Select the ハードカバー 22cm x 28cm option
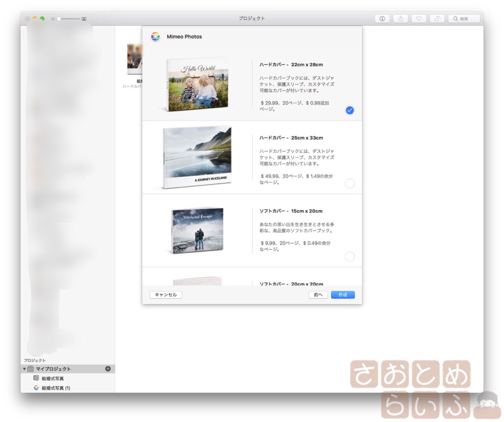Image resolution: width=504 pixels, height=422 pixels. point(349,110)
